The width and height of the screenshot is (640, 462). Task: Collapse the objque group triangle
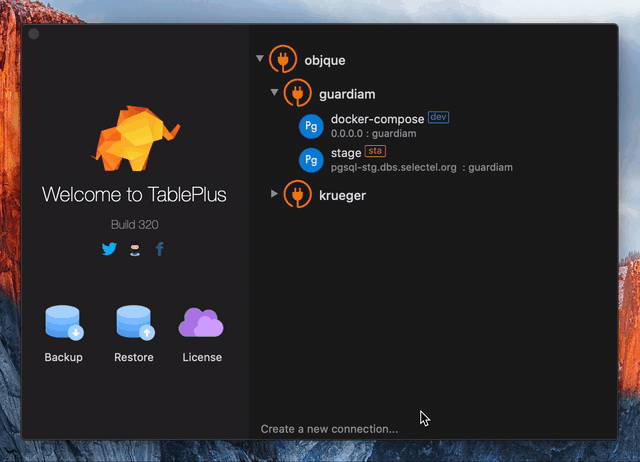[260, 58]
